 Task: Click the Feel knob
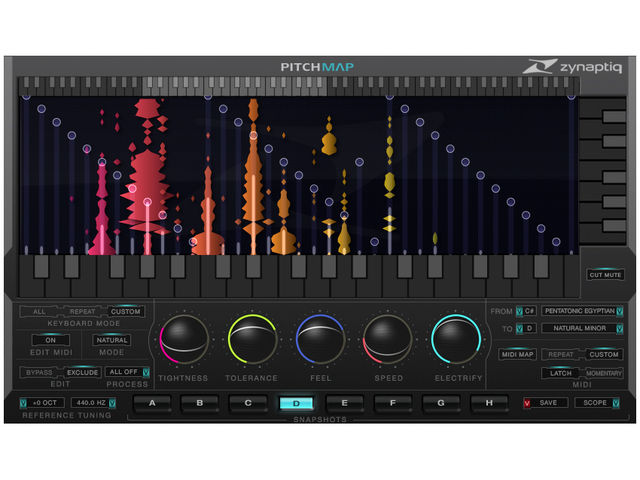click(320, 339)
